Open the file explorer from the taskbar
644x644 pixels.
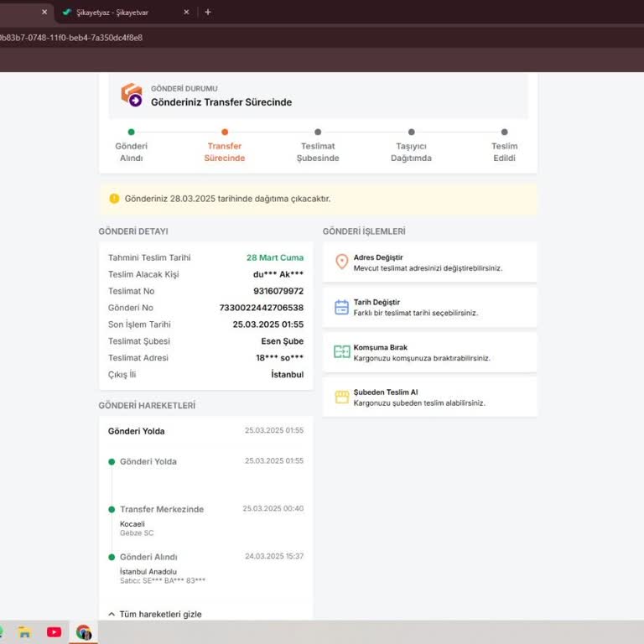(24, 632)
